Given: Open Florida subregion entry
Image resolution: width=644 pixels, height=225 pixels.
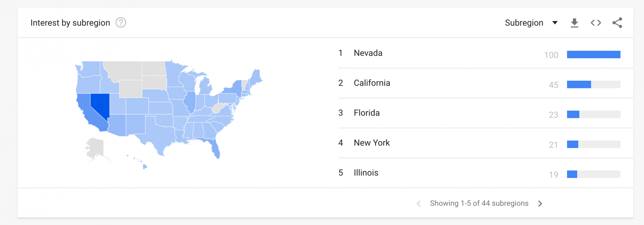Looking at the screenshot, I should tap(486, 113).
